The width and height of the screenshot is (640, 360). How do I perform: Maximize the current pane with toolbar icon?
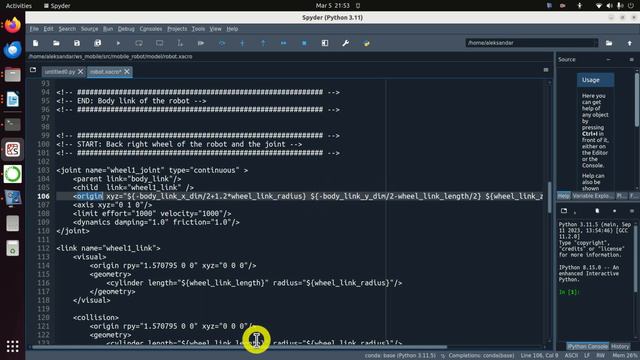click(325, 43)
